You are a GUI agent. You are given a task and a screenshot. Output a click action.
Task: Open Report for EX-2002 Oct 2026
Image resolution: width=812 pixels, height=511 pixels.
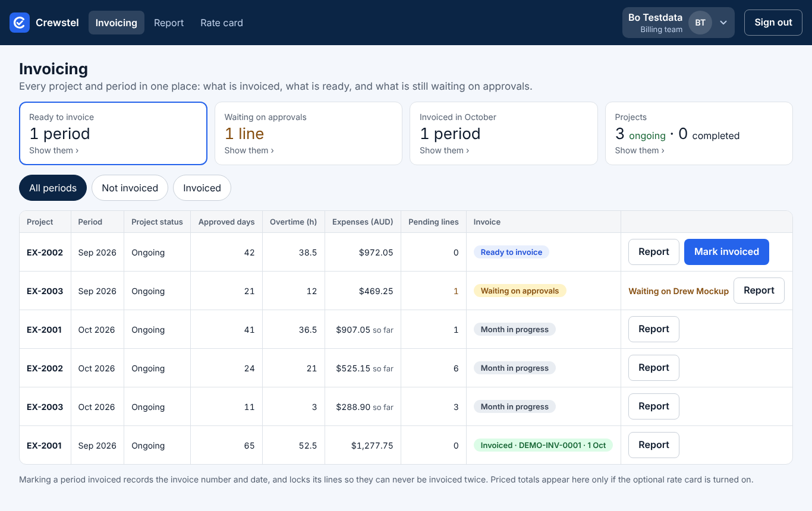pos(654,368)
